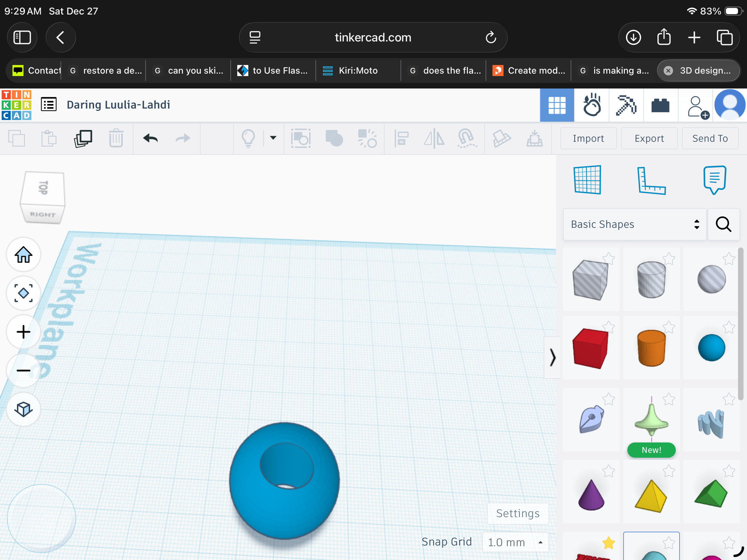Image resolution: width=747 pixels, height=560 pixels.
Task: Pick the striped hole Box shape
Action: tap(591, 279)
